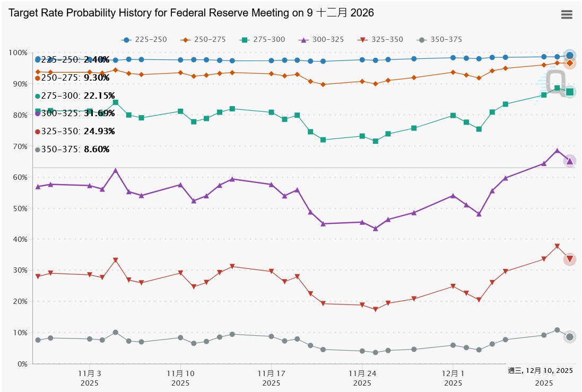
Task: Click highlighted red inverted triangle end marker
Action: click(569, 259)
